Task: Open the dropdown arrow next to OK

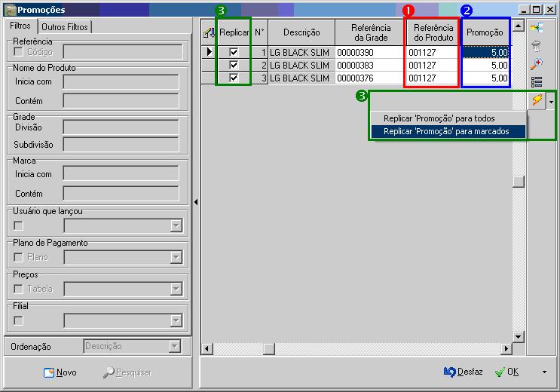Action: point(542,372)
